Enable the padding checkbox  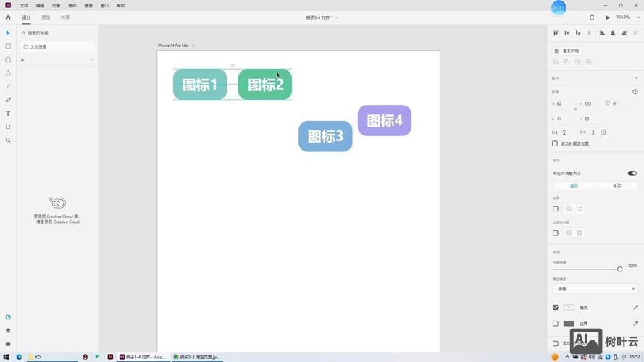point(556,233)
